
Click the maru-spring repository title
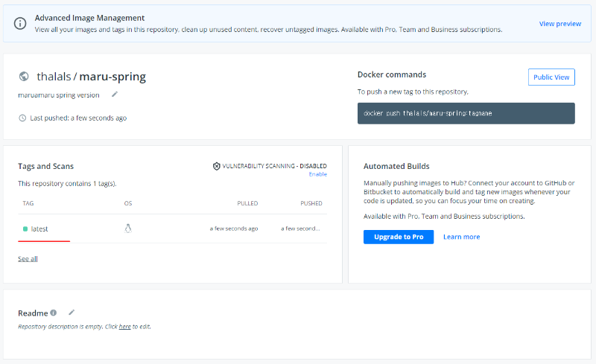click(x=112, y=77)
